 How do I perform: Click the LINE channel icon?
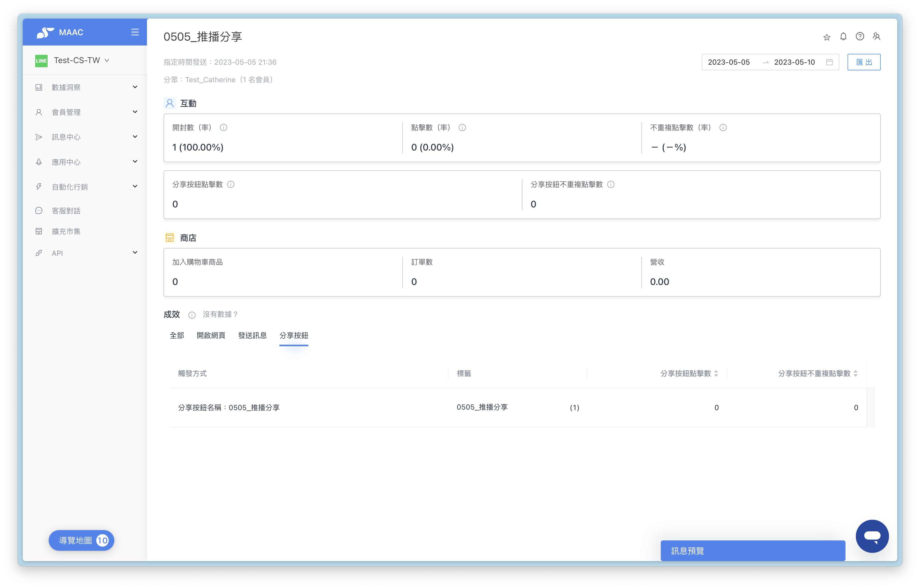point(41,61)
